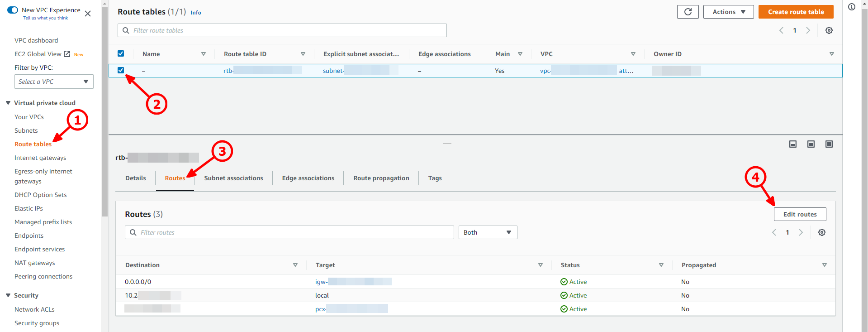
Task: Open the Actions dropdown
Action: pyautogui.click(x=728, y=12)
